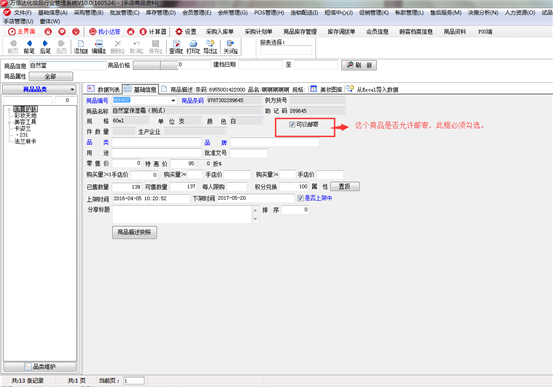The image size is (553, 387).
Task: Uncheck the 是否上架中 checkbox
Action: point(300,198)
